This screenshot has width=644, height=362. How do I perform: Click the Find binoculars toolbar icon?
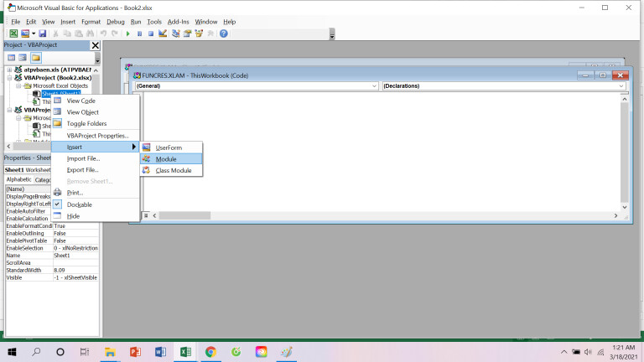(x=90, y=34)
